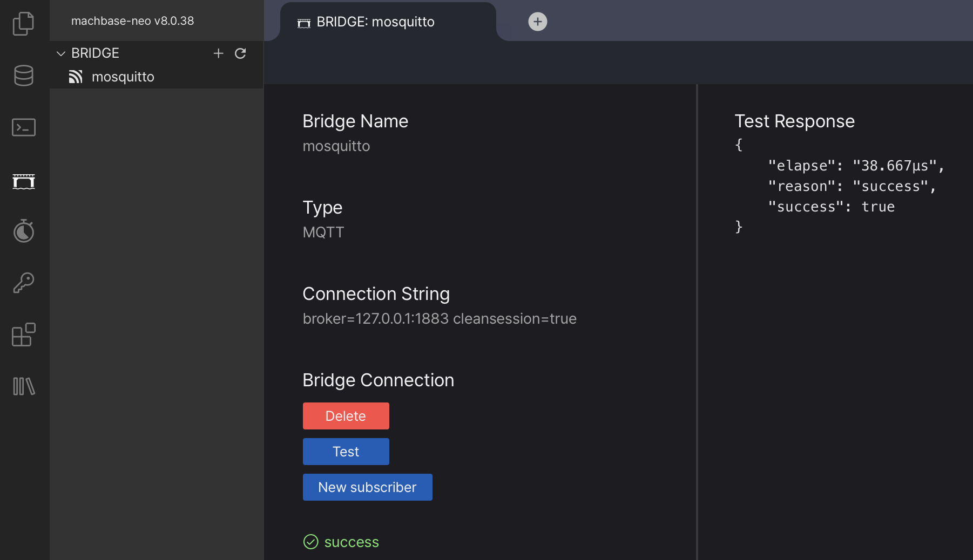Click the connection string text
Image resolution: width=973 pixels, height=560 pixels.
pyautogui.click(x=439, y=319)
